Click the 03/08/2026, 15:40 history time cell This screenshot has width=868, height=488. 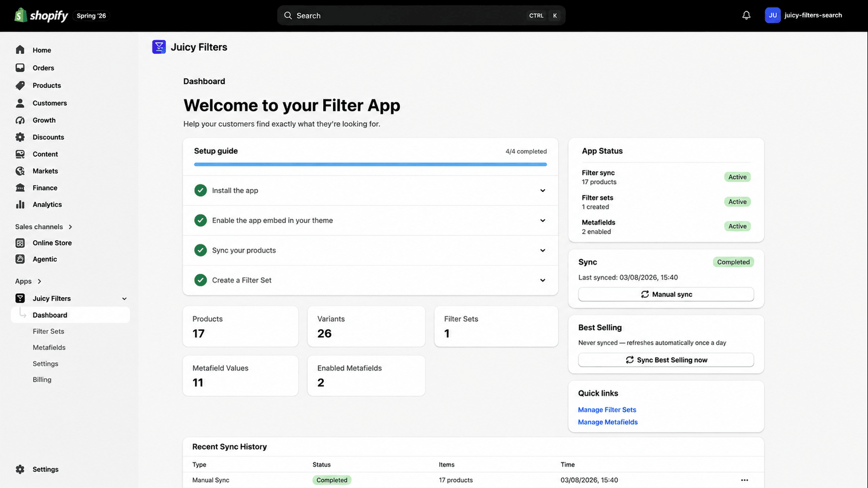tap(589, 480)
